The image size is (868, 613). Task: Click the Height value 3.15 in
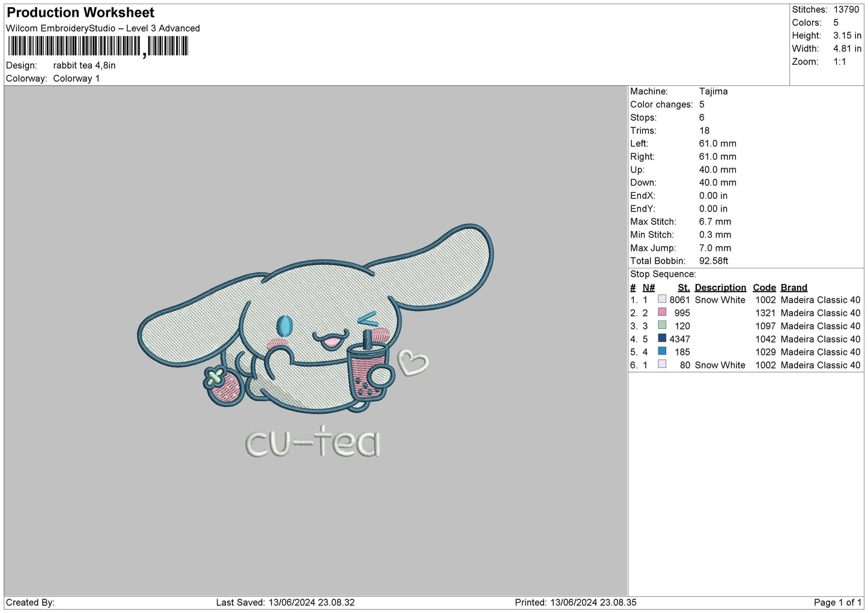847,36
